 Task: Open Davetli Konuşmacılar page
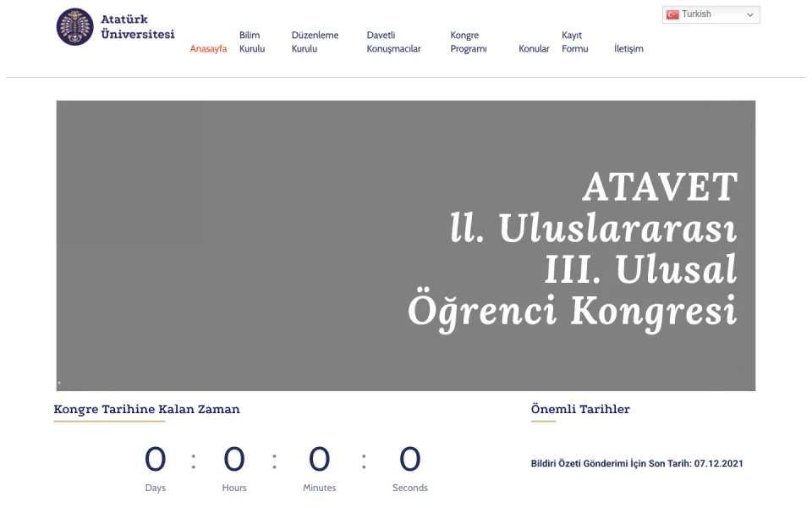point(393,42)
